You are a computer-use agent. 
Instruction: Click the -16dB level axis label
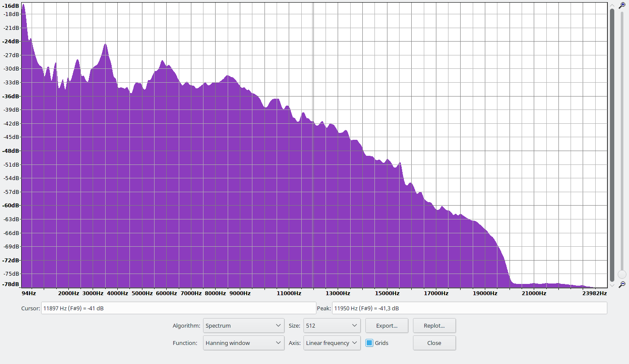11,6
